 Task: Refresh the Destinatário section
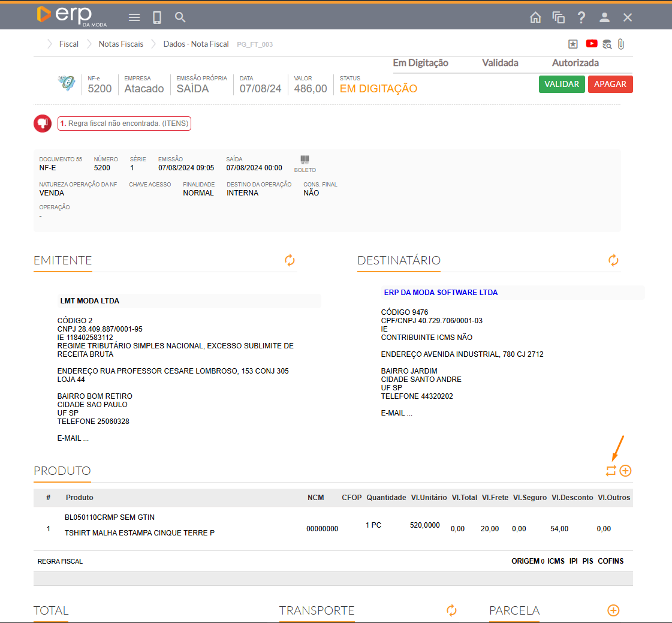pyautogui.click(x=613, y=260)
